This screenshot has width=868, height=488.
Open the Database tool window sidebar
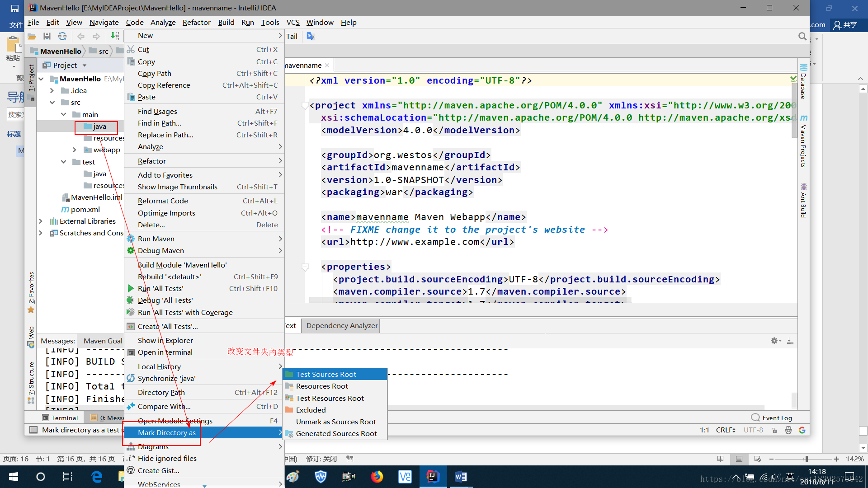(x=803, y=81)
